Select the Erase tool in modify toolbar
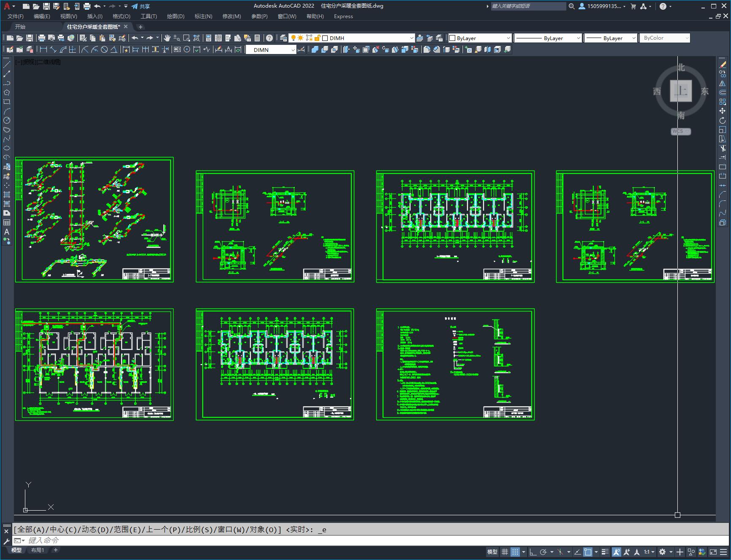Image resolution: width=731 pixels, height=560 pixels. [x=723, y=65]
